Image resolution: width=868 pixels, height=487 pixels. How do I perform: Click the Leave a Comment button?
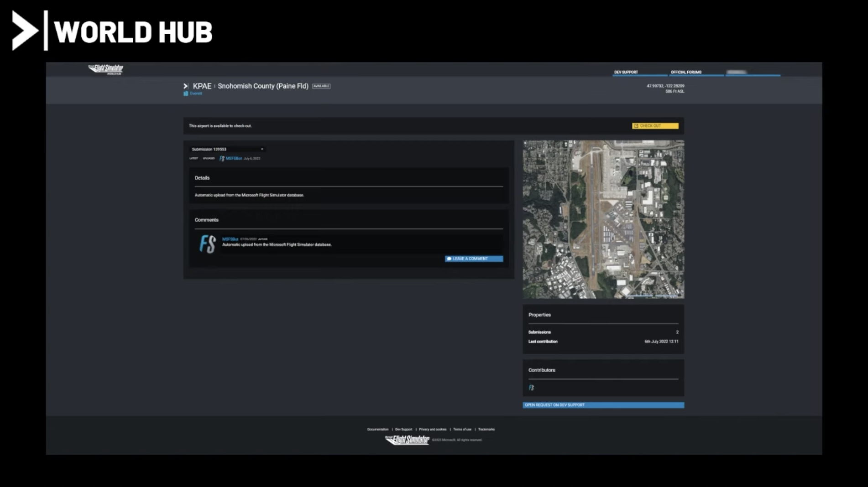coord(474,259)
